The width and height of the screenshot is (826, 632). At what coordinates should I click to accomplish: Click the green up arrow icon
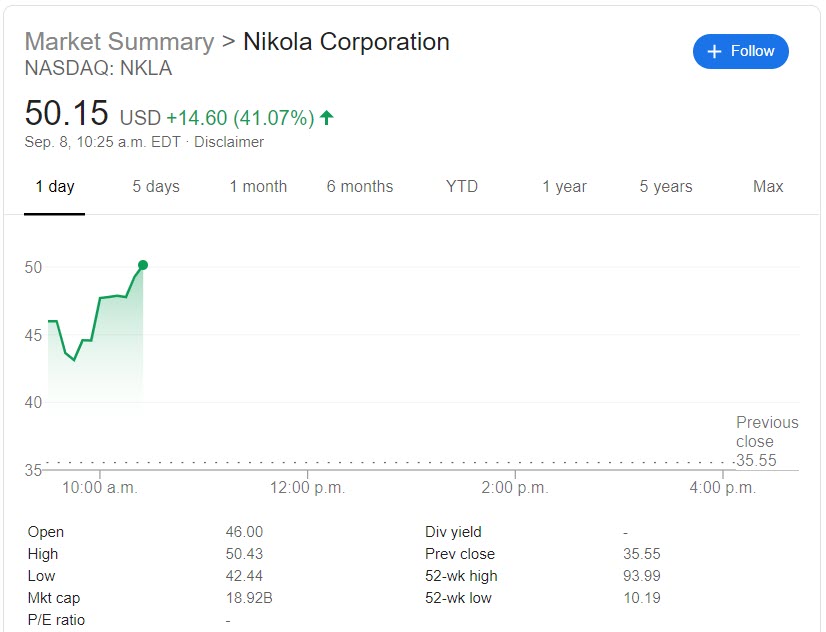(x=326, y=118)
